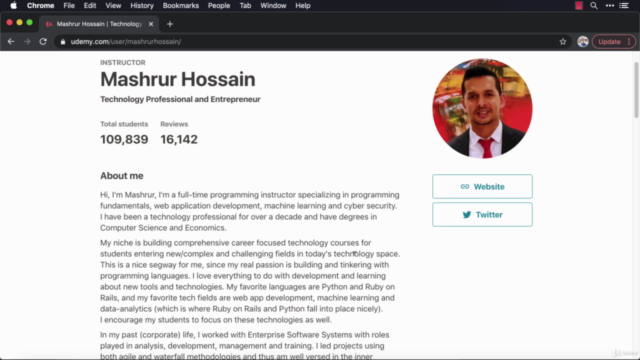
Task: Click the instructor profile photo
Action: pyautogui.click(x=482, y=108)
